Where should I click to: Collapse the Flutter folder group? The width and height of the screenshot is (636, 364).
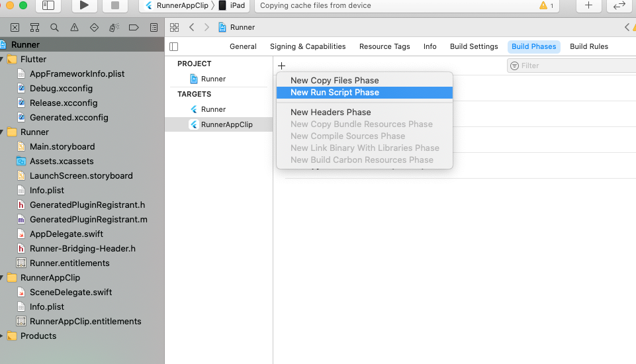(3, 60)
